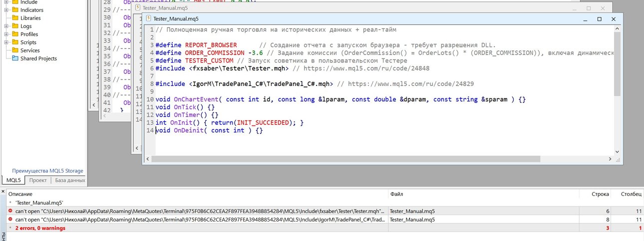Click error icon of Tester.mqh can't open row
The image size is (644, 241).
click(11, 211)
